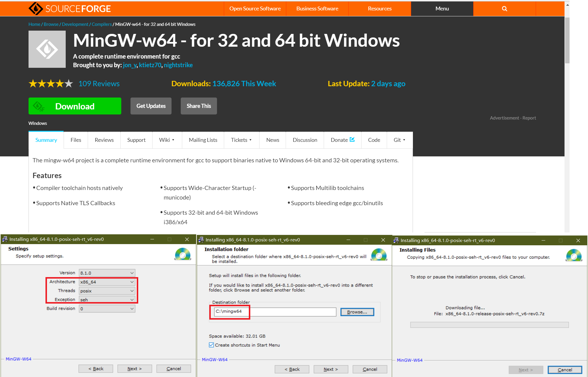588x377 pixels.
Task: Open the Version dropdown showing 8.1.0
Action: pos(107,273)
